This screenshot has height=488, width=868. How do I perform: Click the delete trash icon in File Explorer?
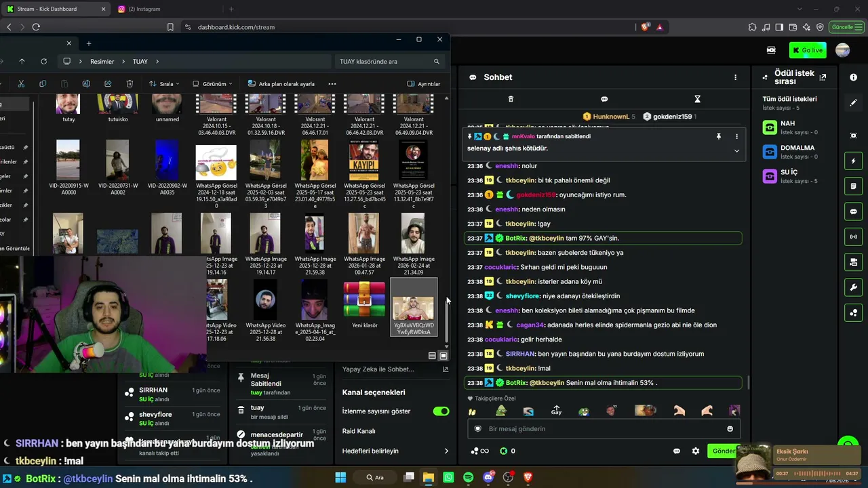click(130, 84)
